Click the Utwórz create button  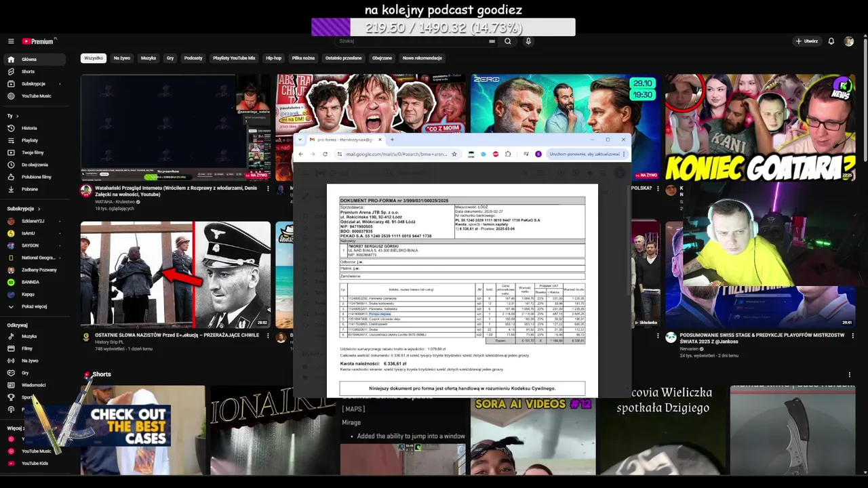(x=807, y=41)
